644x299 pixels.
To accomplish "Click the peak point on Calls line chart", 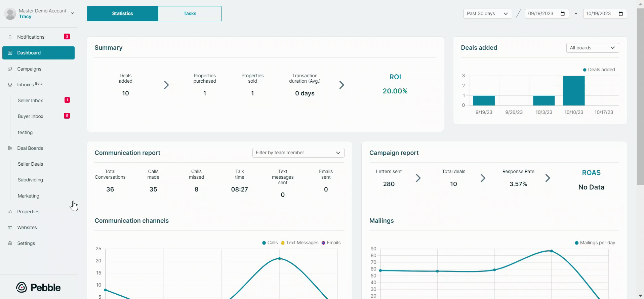I will (279, 259).
